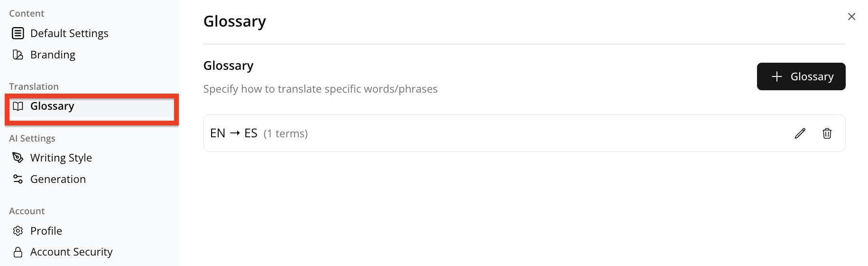Click the Branding swatch icon
Screen dimensions: 868x266
18,55
